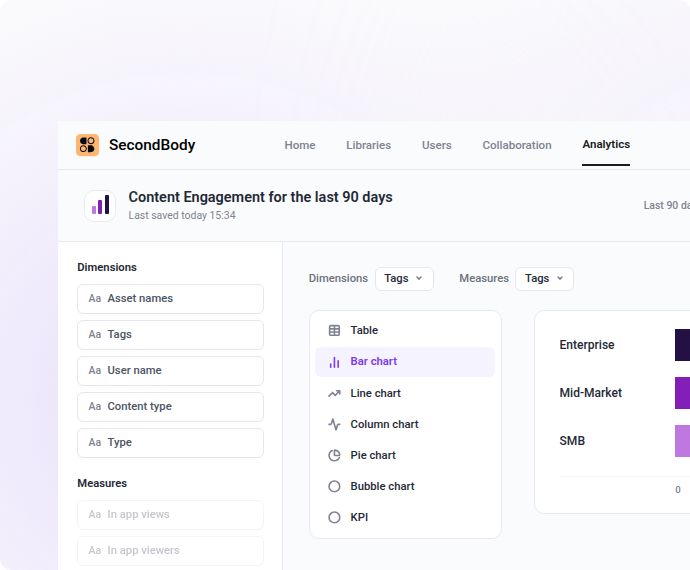Click the In app viewers measure
690x570 pixels.
170,551
